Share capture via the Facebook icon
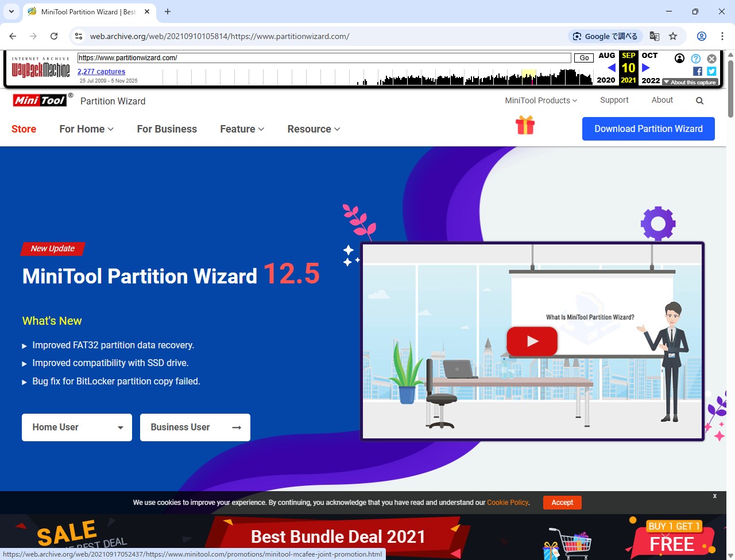The image size is (735, 560). 697,71
